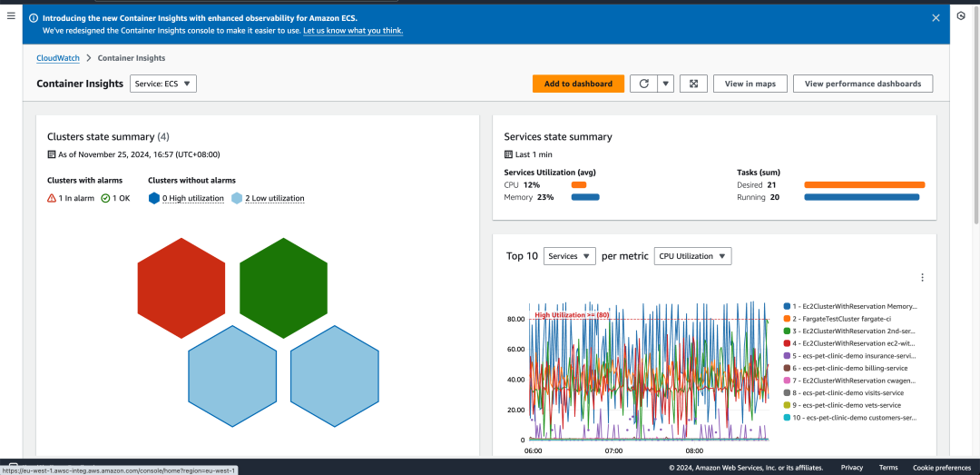Click the 1 OK status text
The width and height of the screenshot is (980, 475).
point(122,198)
